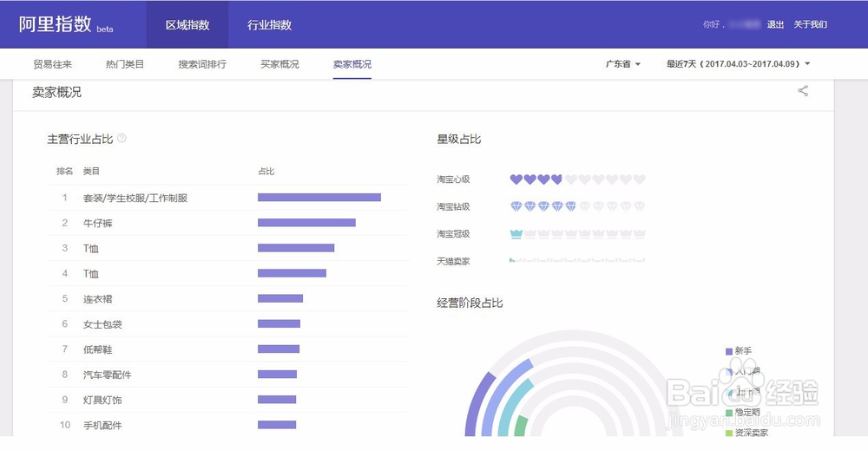868x450 pixels.
Task: Click the 星级占比 heading
Action: coord(459,140)
